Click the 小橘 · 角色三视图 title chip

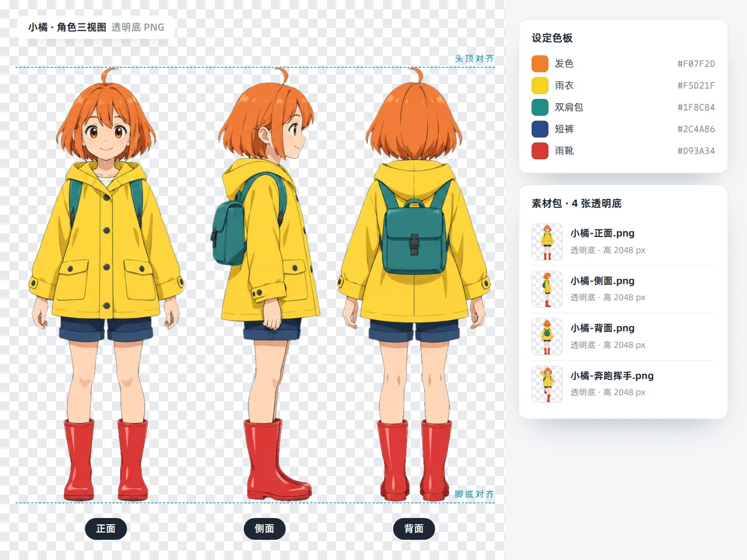(x=96, y=27)
